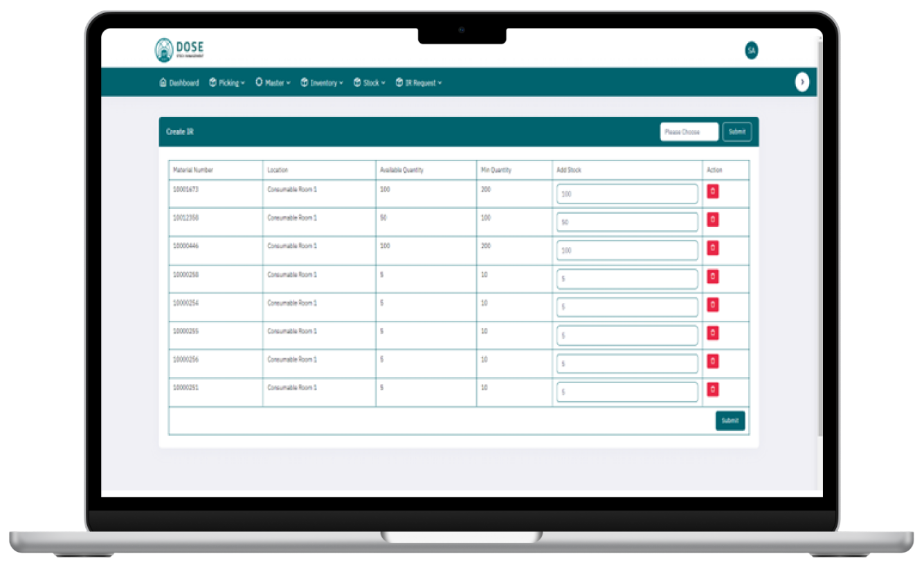Go to the Dashboard page

[179, 83]
